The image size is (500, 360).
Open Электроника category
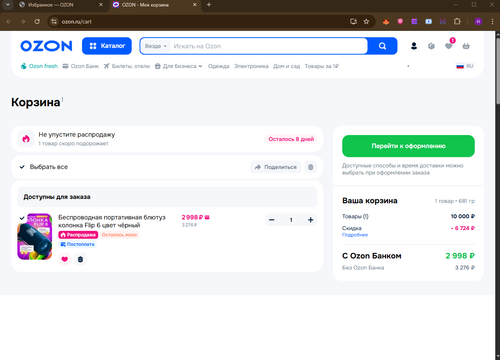coord(251,66)
